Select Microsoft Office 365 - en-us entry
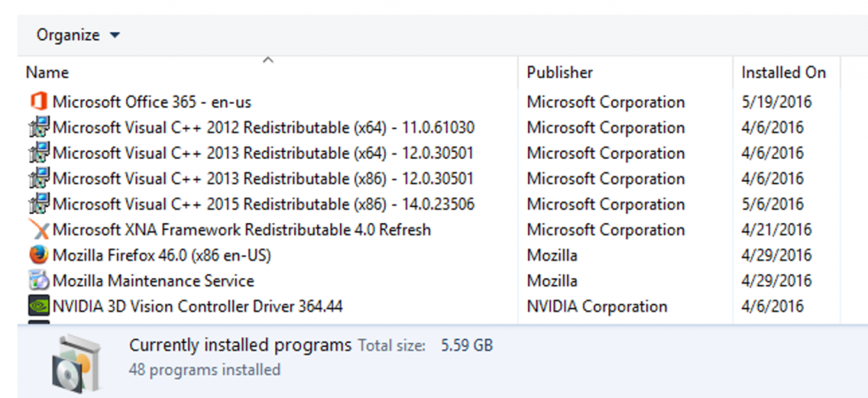Viewport: 868px width, 398px height. 152,102
